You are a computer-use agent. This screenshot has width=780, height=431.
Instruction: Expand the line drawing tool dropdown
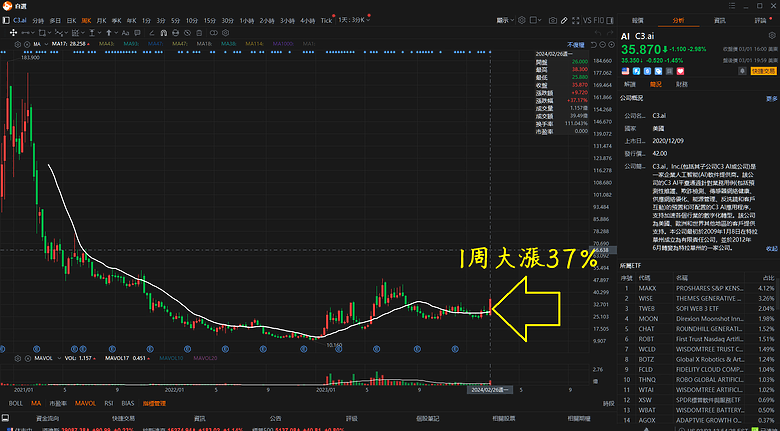point(33,33)
